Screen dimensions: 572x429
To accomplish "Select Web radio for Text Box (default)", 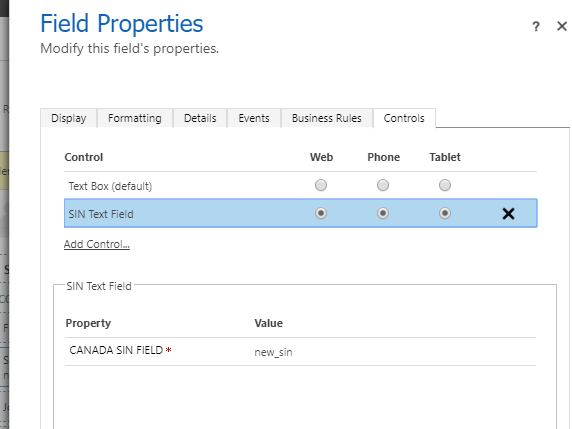I will coord(321,185).
